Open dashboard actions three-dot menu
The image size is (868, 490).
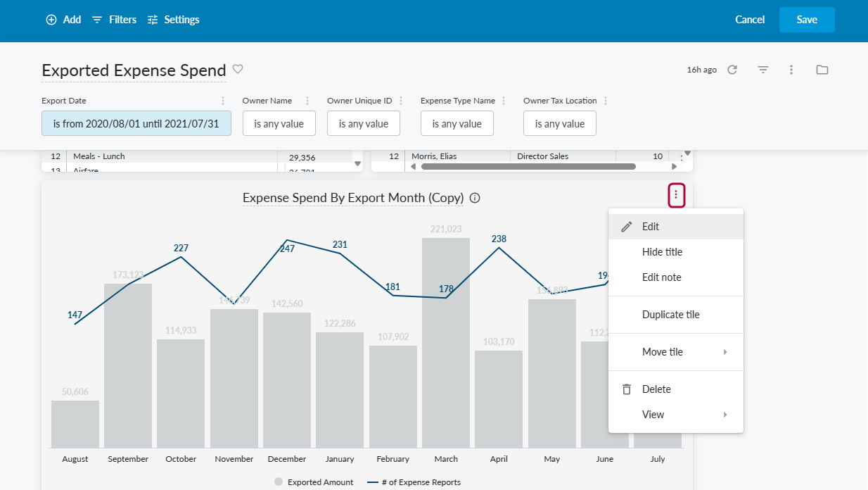[791, 70]
